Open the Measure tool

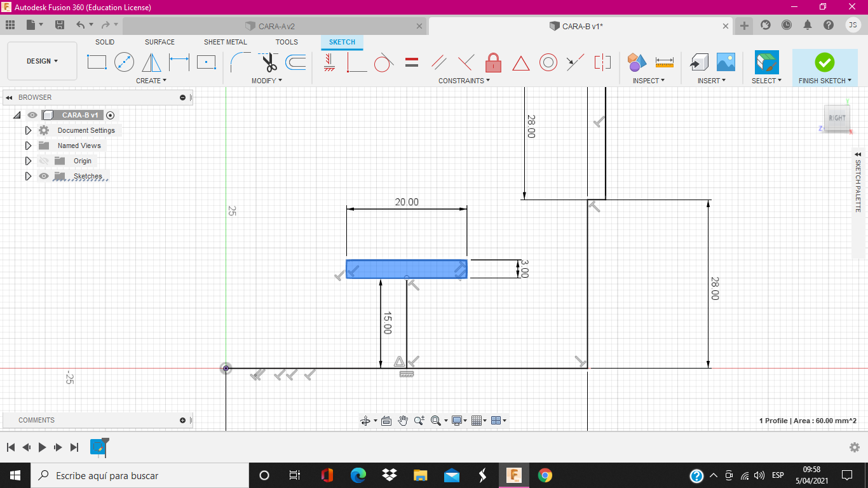click(665, 62)
